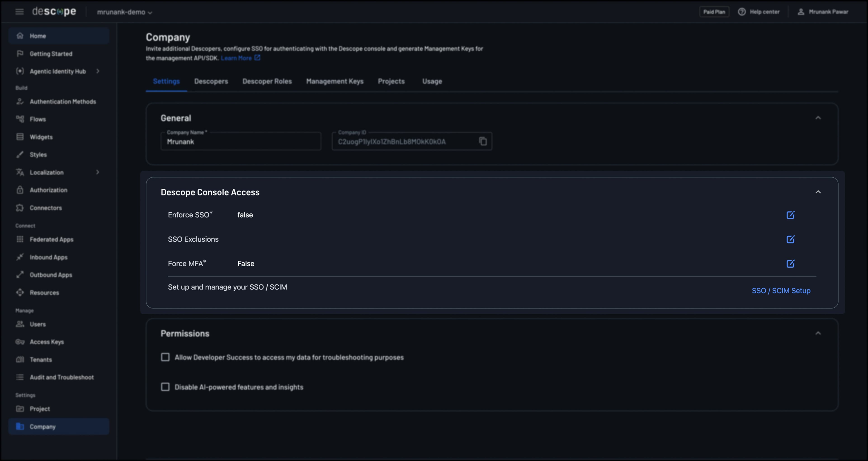Open Users page
868x461 pixels.
(x=59, y=324)
